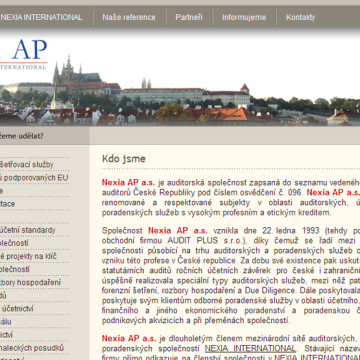Open sidebar link ending in álu
The width and height of the screenshot is (360, 360).
pyautogui.click(x=6, y=322)
